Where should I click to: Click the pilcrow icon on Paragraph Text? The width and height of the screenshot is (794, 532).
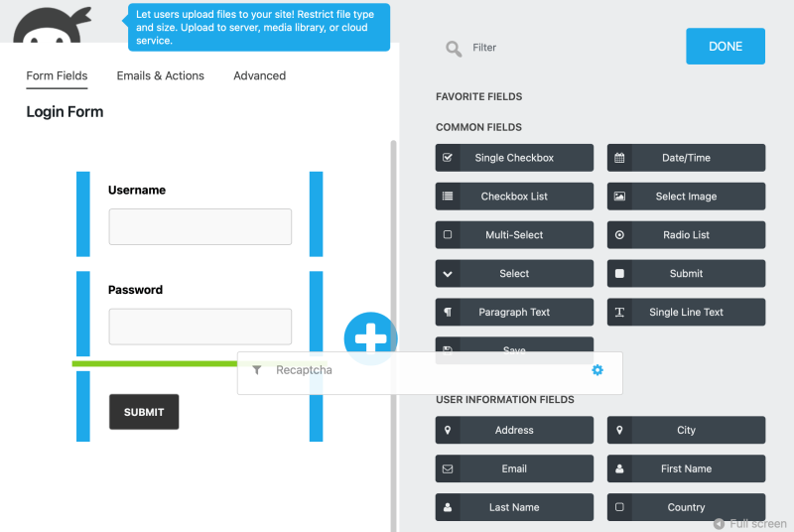coord(448,313)
